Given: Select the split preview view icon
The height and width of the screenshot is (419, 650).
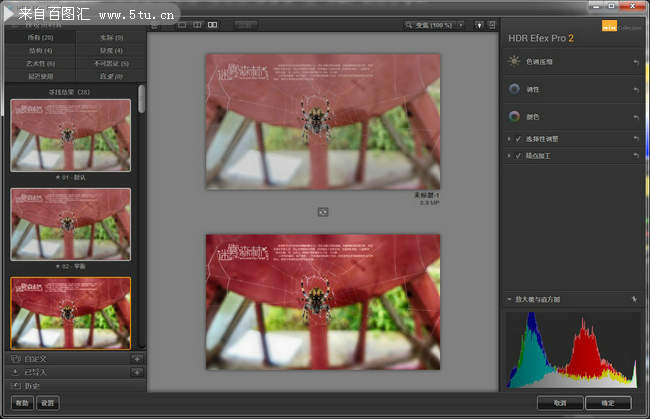Looking at the screenshot, I should tap(197, 24).
